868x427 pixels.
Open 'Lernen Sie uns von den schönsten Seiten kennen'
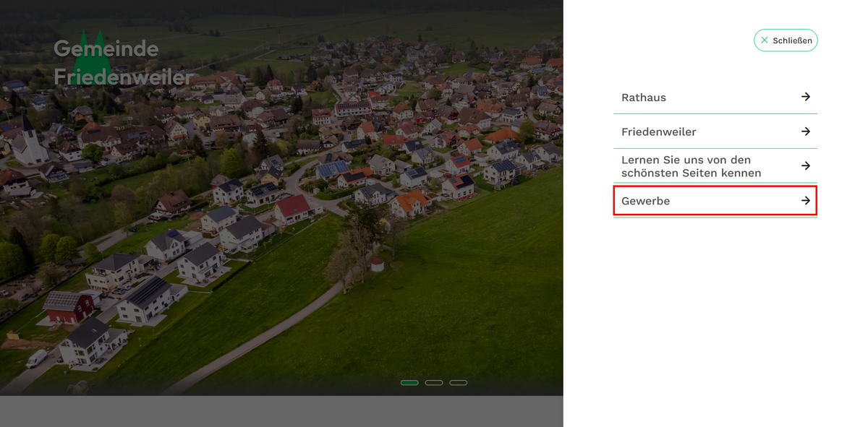(715, 166)
